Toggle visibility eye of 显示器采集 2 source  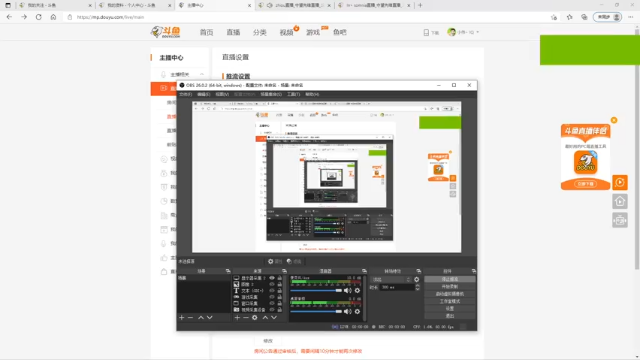click(x=272, y=278)
